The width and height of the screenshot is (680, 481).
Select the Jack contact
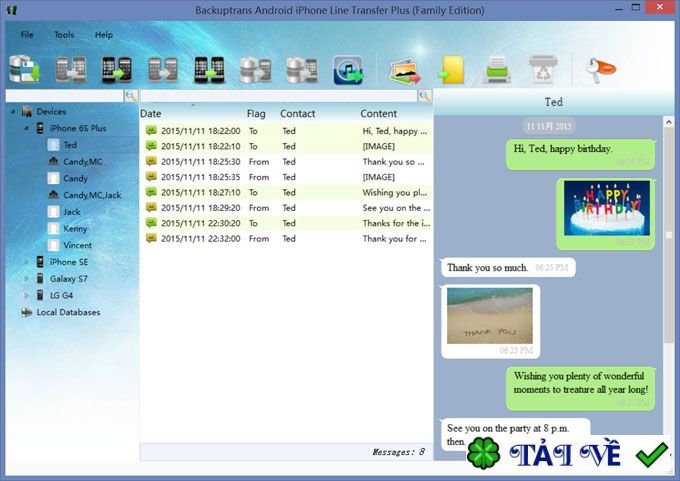(x=72, y=212)
